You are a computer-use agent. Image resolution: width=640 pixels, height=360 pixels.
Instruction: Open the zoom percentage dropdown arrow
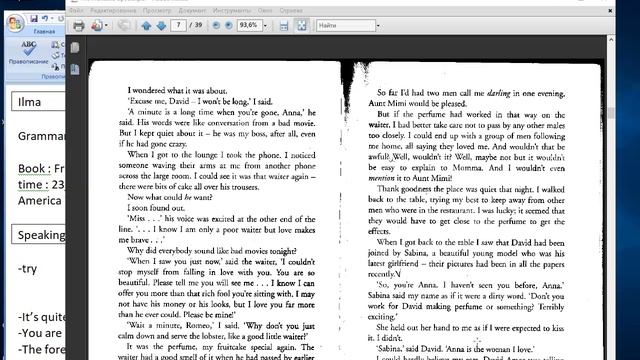(265, 26)
